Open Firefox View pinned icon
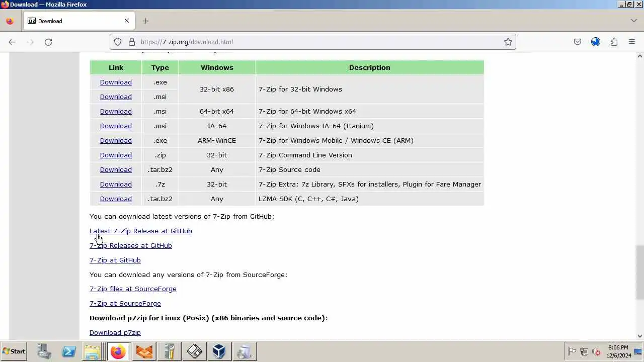Image resolution: width=644 pixels, height=362 pixels. click(10, 21)
